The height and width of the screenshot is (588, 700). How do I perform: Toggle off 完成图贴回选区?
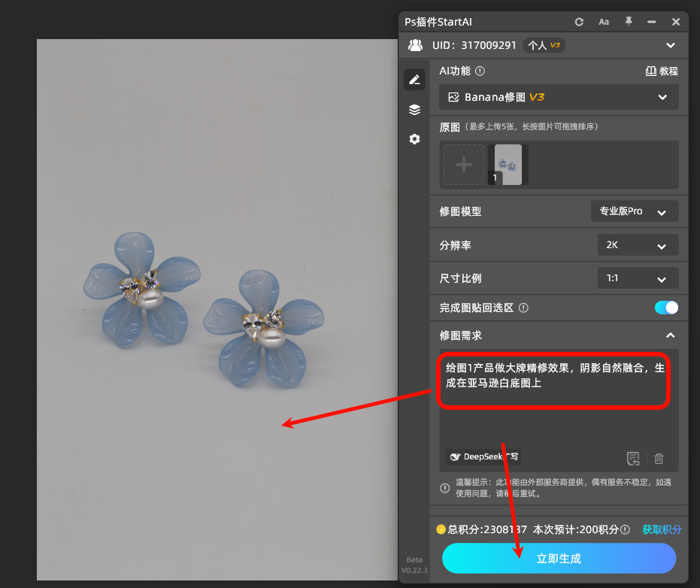click(x=665, y=308)
